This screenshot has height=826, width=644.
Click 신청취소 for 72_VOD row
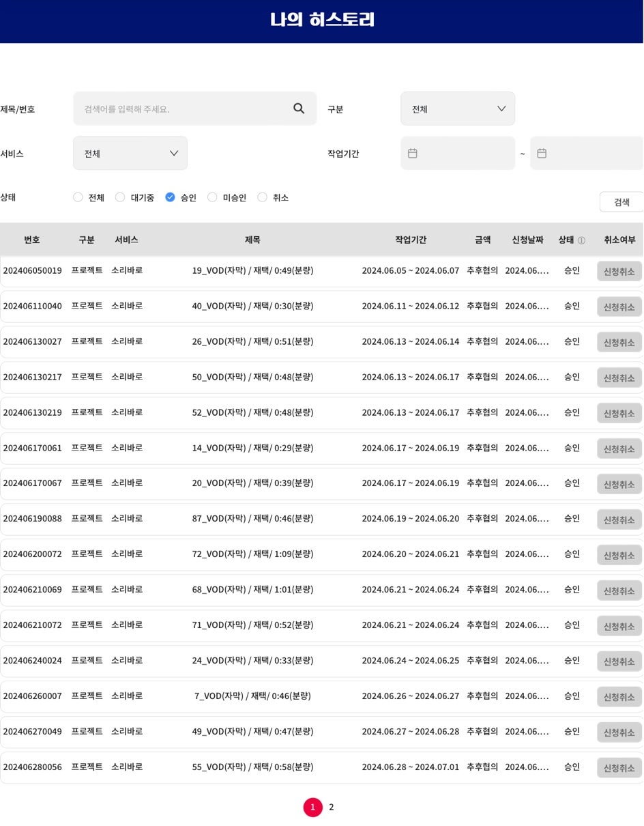[619, 555]
